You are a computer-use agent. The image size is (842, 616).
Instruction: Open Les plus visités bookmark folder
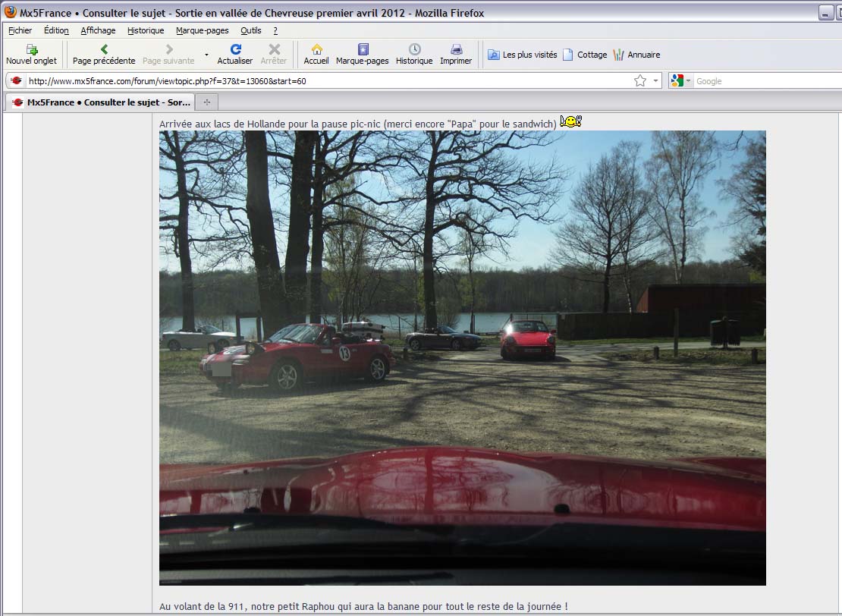point(522,55)
